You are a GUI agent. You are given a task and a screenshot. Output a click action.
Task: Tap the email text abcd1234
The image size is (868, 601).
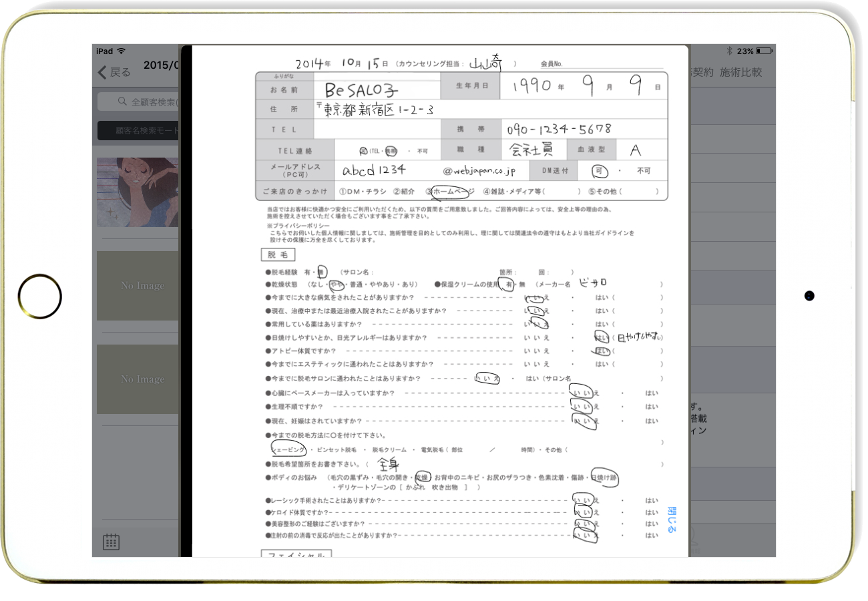pyautogui.click(x=374, y=171)
